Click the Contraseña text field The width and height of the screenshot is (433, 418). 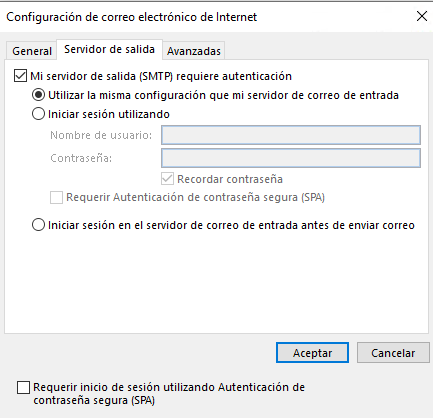pos(291,158)
